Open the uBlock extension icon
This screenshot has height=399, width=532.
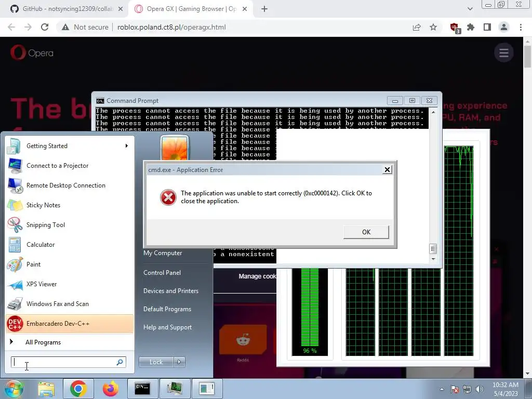click(x=455, y=28)
